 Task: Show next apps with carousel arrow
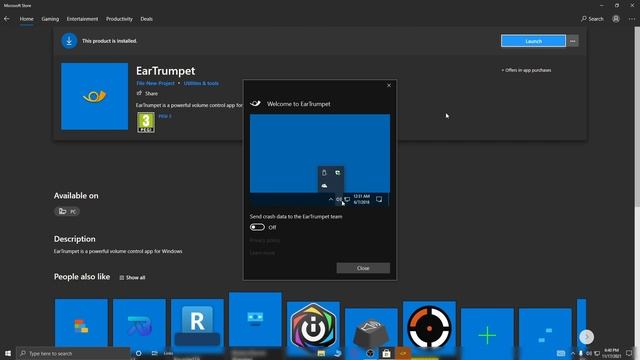(587, 337)
